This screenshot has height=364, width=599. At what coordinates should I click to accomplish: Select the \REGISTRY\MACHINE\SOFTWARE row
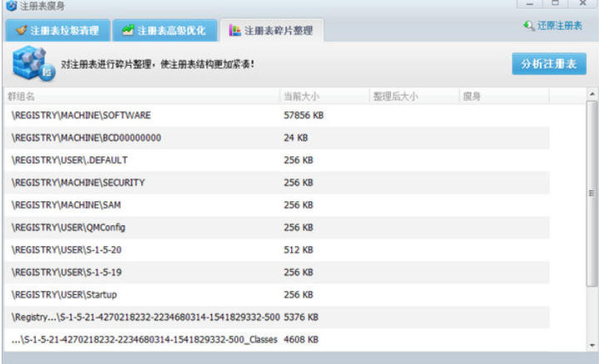pos(82,116)
